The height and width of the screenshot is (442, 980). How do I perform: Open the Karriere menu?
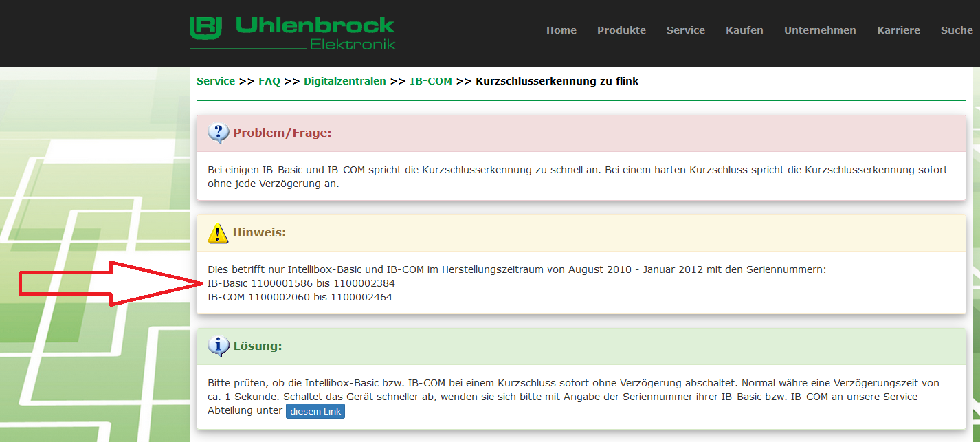tap(898, 30)
